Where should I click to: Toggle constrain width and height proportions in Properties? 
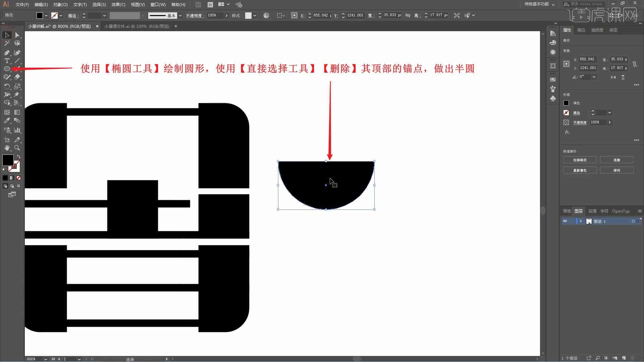pyautogui.click(x=635, y=64)
